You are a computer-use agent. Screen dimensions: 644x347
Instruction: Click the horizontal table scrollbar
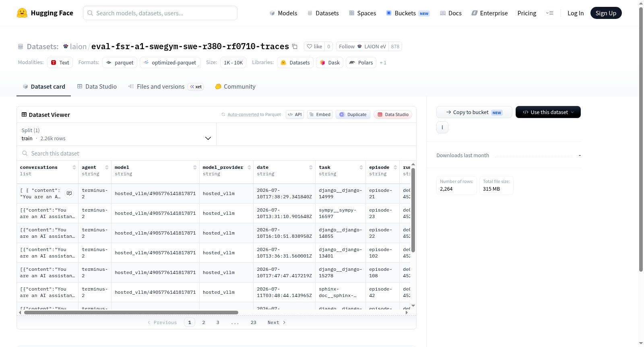pos(131,312)
